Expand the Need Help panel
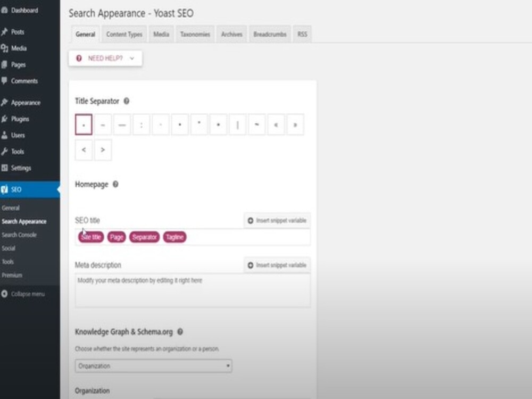Image resolution: width=532 pixels, height=399 pixels. tap(105, 59)
